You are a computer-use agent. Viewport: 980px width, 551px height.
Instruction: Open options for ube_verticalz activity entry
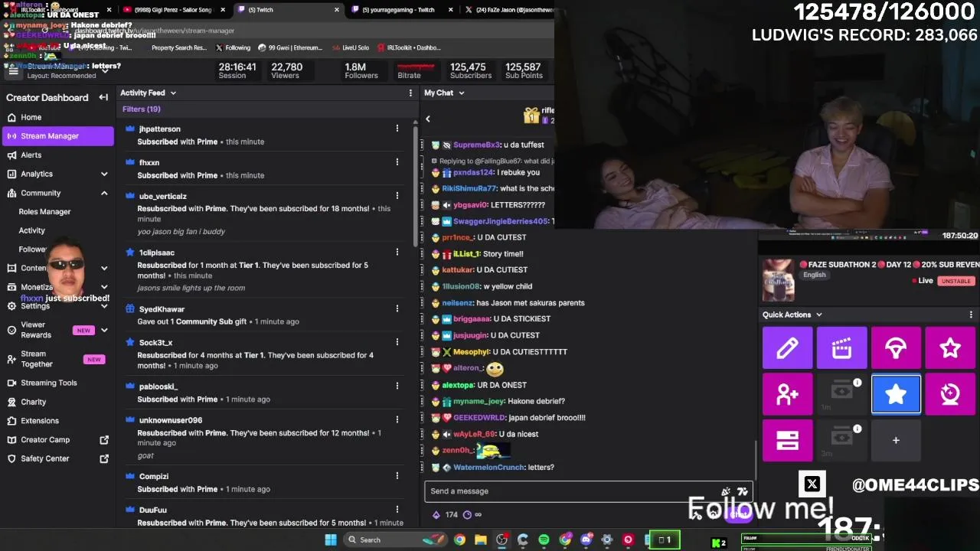(397, 196)
